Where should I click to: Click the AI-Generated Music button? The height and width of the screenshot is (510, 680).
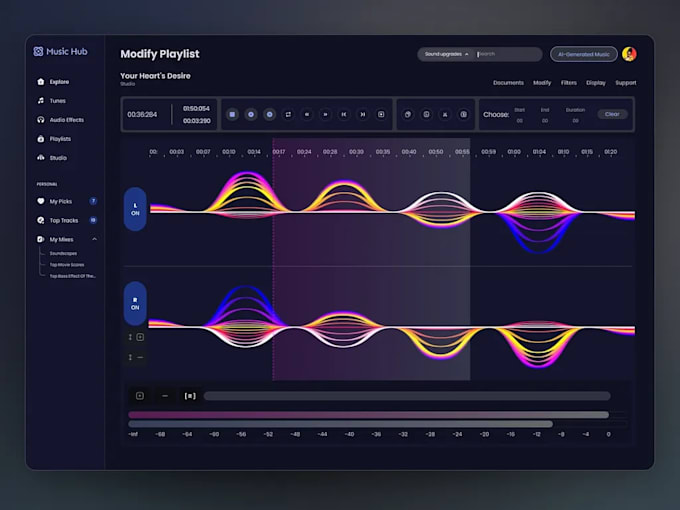click(x=584, y=54)
